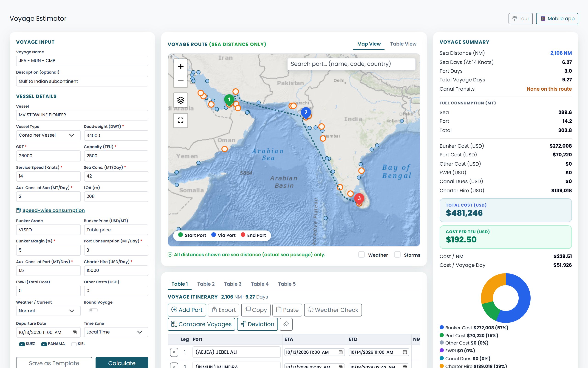
Task: Toggle the Round Voyage switch
Action: click(93, 310)
